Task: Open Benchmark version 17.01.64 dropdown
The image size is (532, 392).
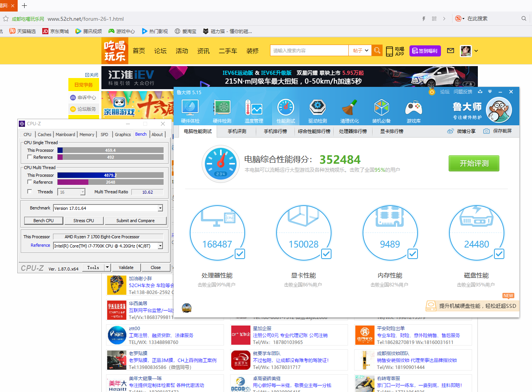Action: (108, 208)
